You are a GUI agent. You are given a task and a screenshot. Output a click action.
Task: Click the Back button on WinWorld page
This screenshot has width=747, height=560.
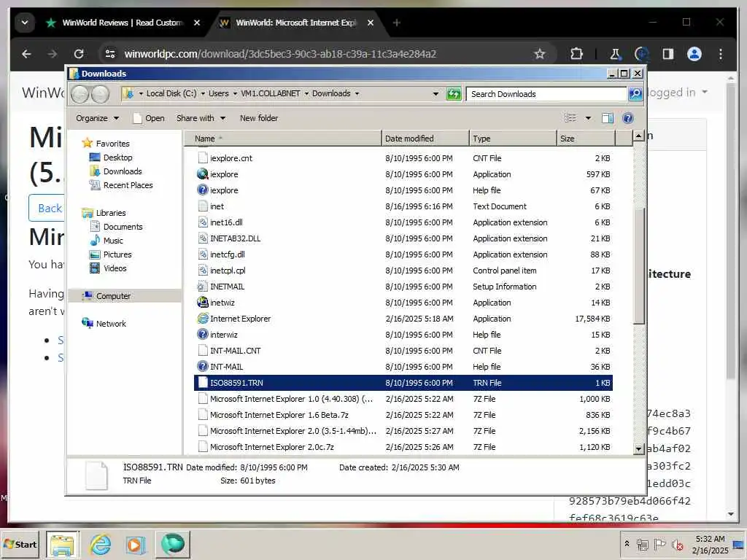(x=47, y=208)
